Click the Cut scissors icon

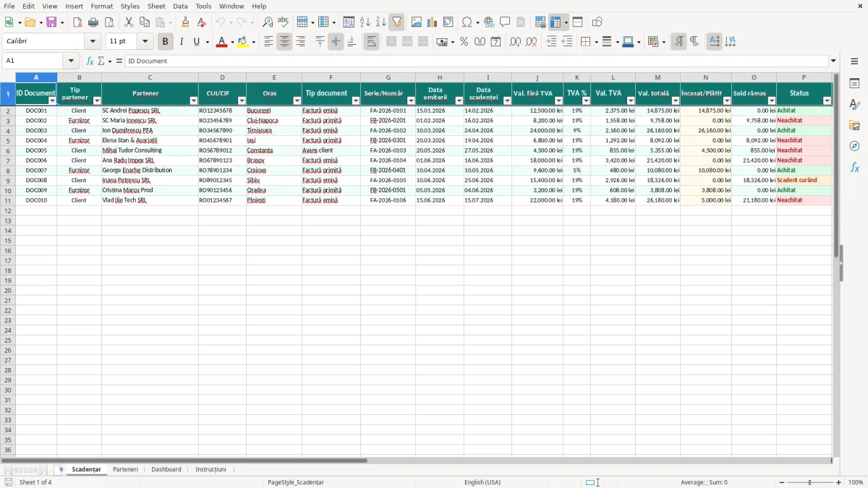pyautogui.click(x=129, y=22)
